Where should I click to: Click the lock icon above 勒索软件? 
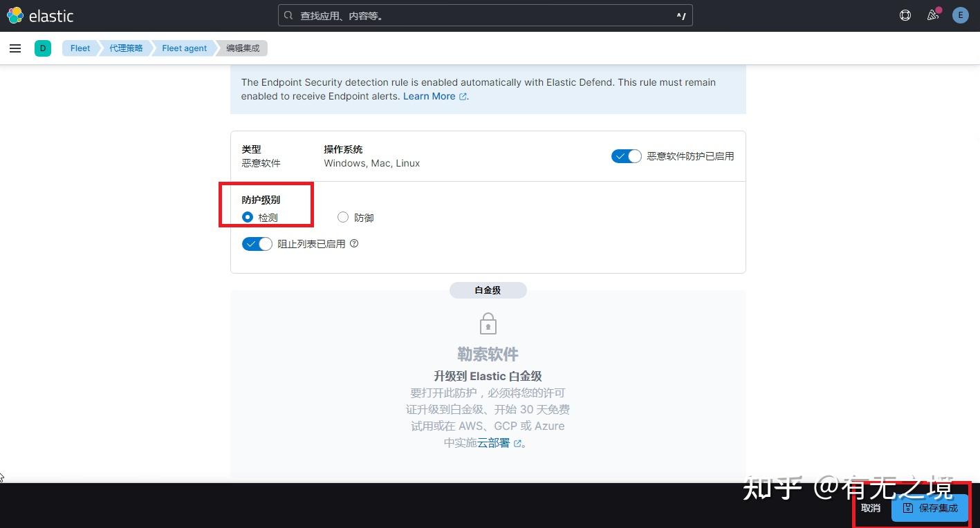(488, 322)
